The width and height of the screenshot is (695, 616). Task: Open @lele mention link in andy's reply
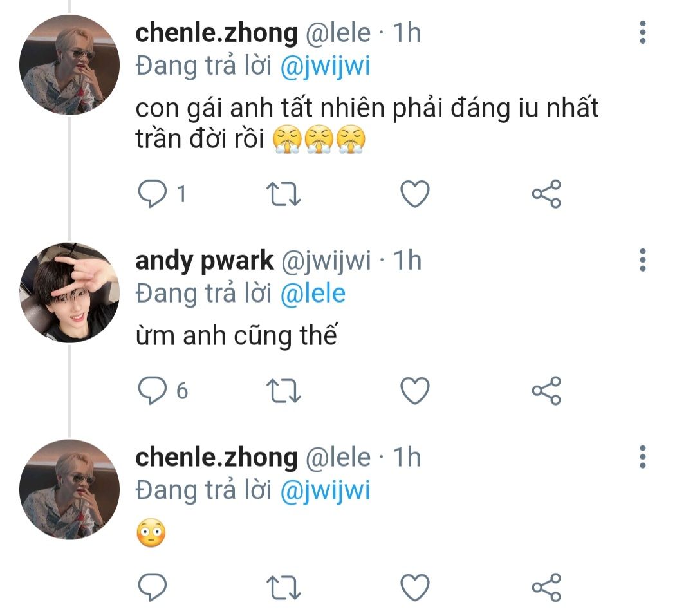[x=313, y=294]
